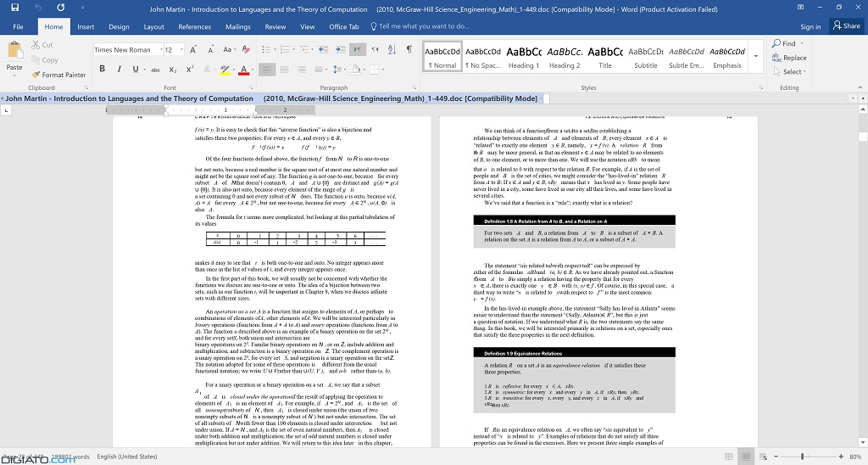This screenshot has width=868, height=465.
Task: Open the Paragraph dialog launcher
Action: 415,87
